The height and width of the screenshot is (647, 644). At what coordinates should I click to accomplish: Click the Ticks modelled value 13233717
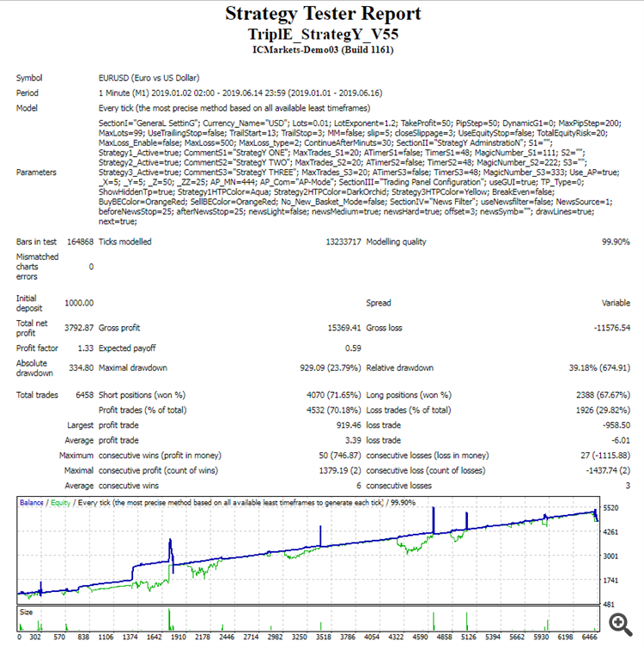click(343, 242)
